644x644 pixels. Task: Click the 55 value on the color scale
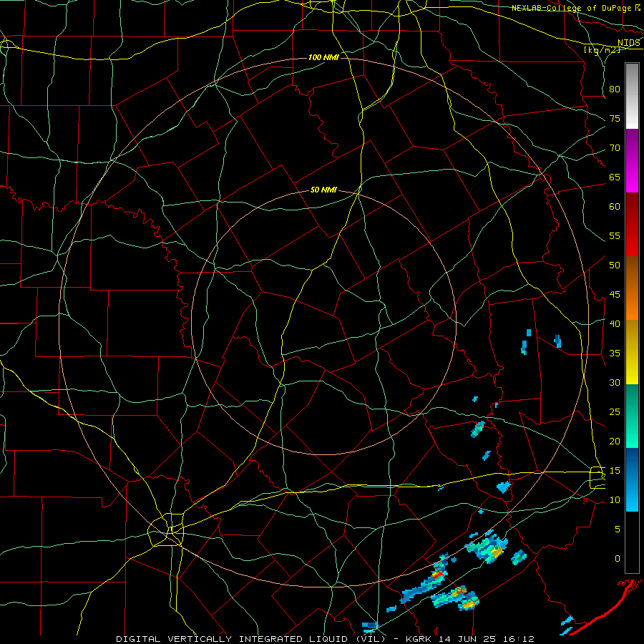point(615,235)
